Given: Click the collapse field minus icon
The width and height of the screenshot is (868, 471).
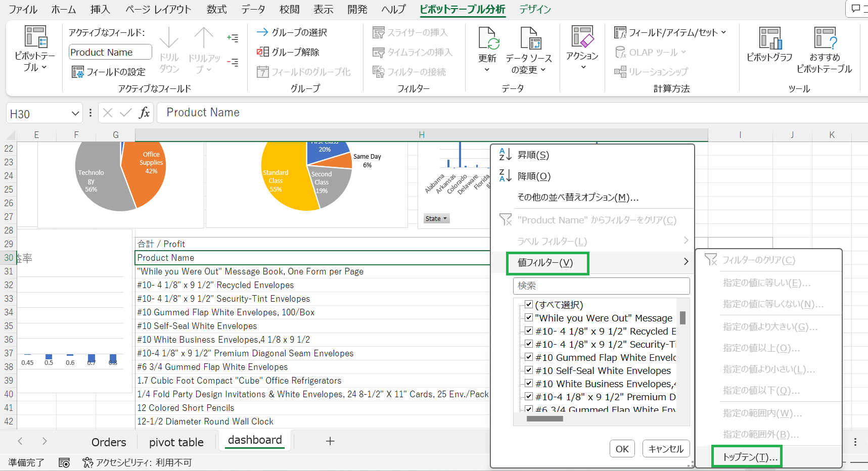Looking at the screenshot, I should [233, 62].
